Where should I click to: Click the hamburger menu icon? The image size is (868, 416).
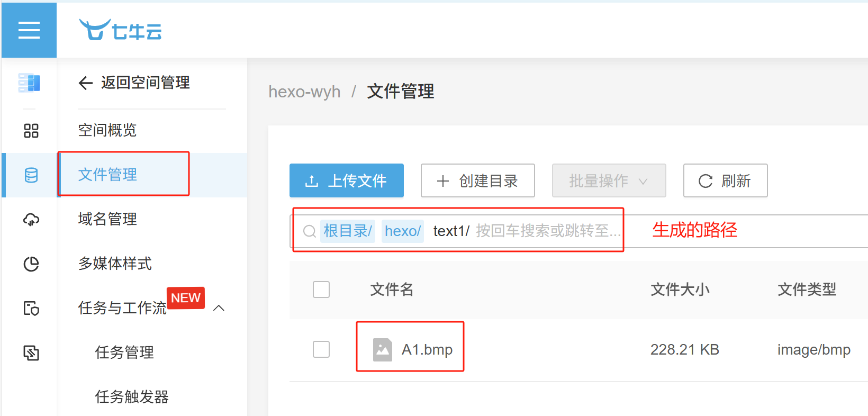pos(29,30)
